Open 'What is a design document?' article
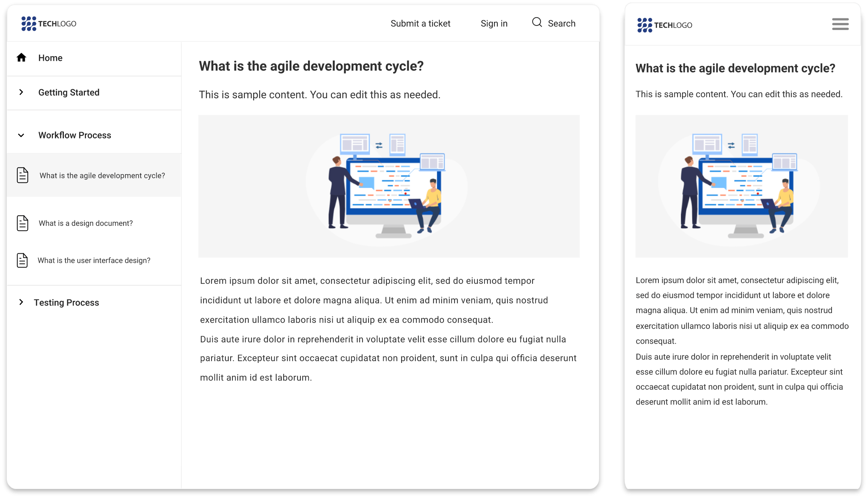The height and width of the screenshot is (498, 868). pyautogui.click(x=86, y=223)
